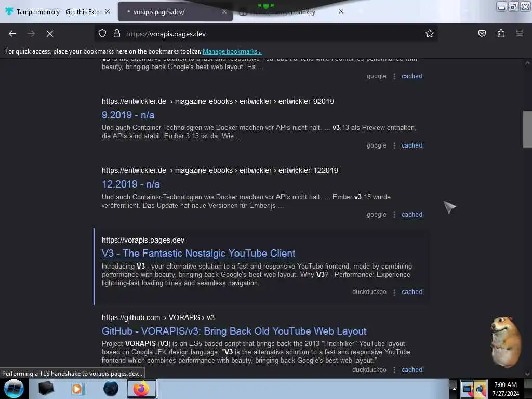
Task: Open three-dot options for 12.2019 result
Action: click(x=394, y=215)
